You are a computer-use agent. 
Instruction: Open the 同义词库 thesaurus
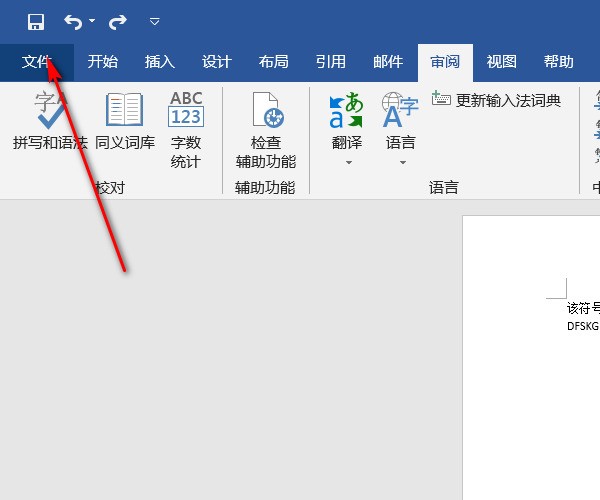125,121
